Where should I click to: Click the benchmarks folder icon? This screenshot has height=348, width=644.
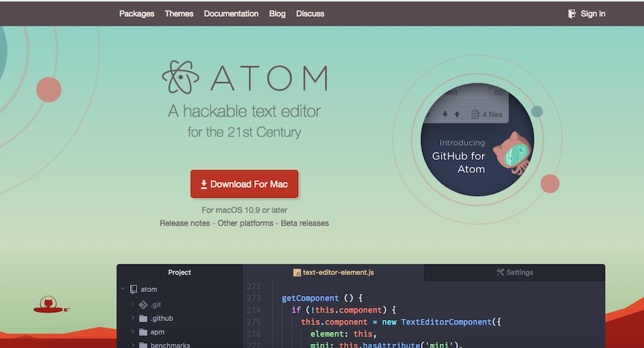tap(143, 344)
